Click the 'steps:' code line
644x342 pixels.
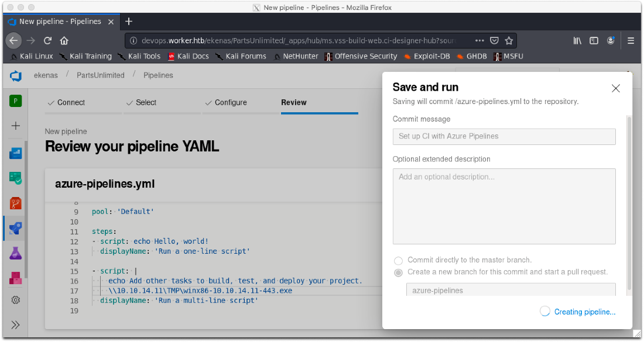[104, 232]
